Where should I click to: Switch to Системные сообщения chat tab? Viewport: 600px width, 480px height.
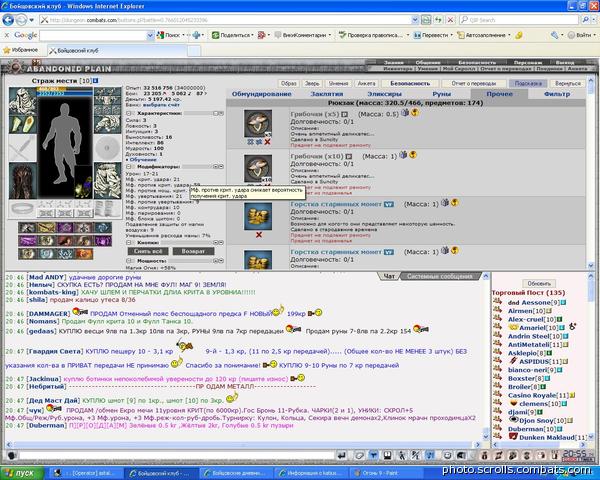click(x=440, y=276)
